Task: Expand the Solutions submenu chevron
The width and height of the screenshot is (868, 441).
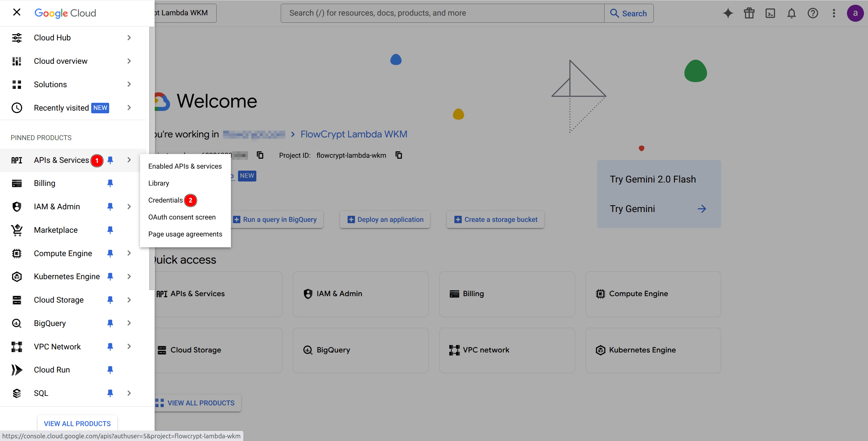Action: (129, 84)
